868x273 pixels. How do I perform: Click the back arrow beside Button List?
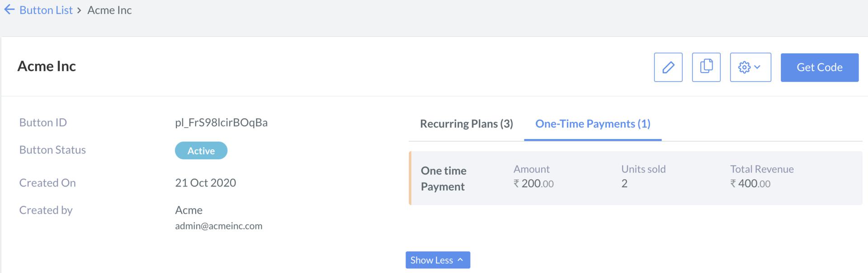[9, 10]
